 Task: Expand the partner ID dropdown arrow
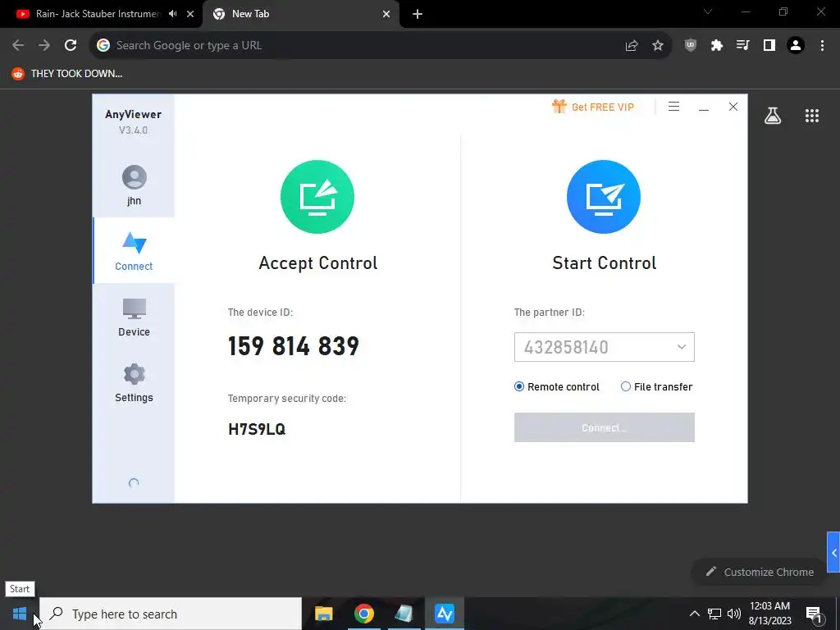click(x=682, y=347)
